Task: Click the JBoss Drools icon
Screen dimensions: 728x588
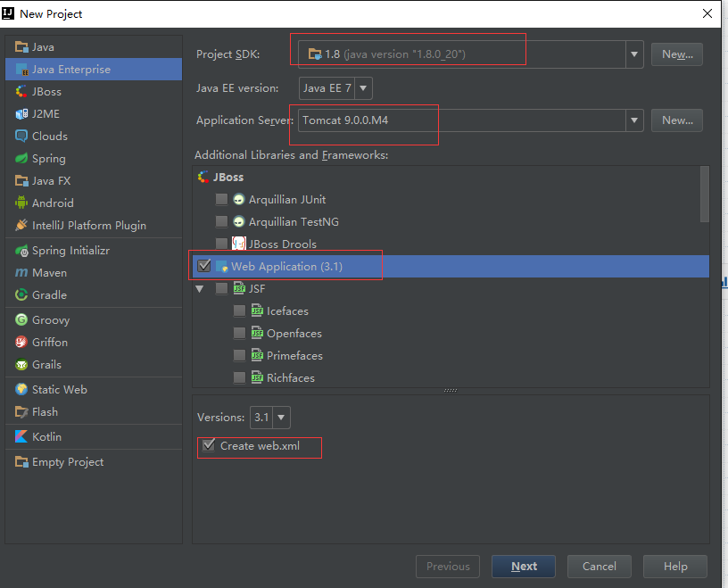Action: point(238,244)
